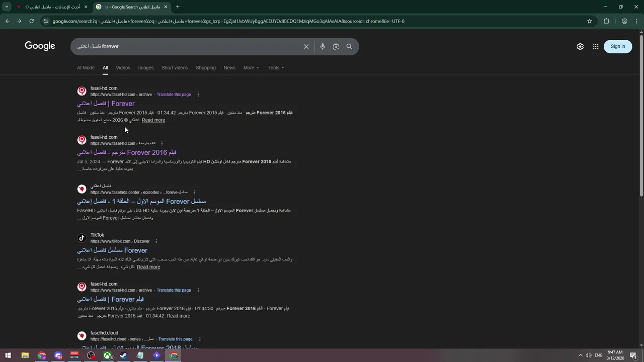The width and height of the screenshot is (644, 362).
Task: View site information icon in address bar
Action: (46, 21)
